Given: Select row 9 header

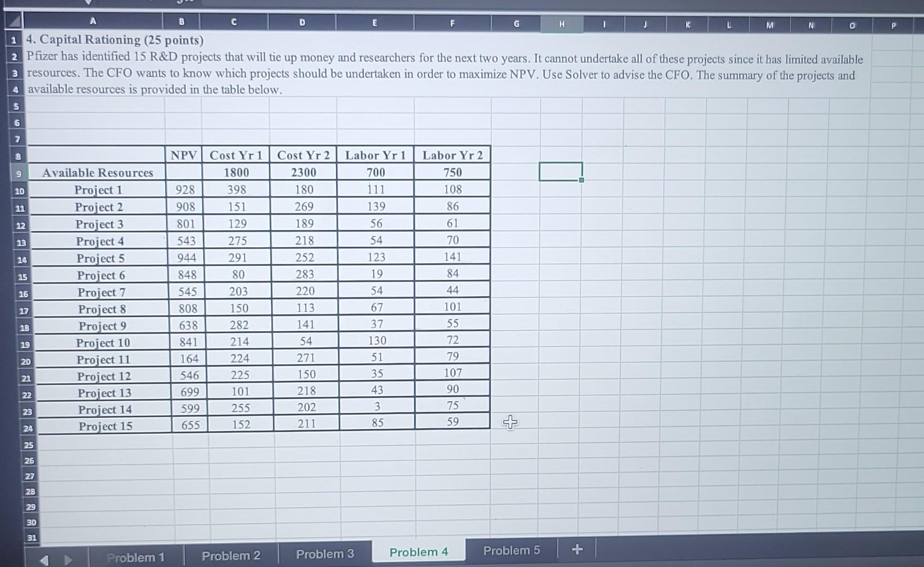Looking at the screenshot, I should point(18,173).
